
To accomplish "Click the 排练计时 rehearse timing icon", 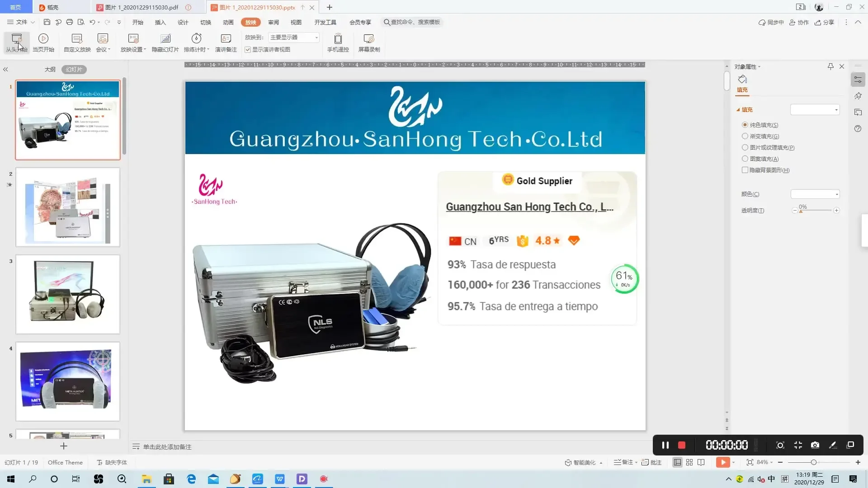I will [x=196, y=39].
